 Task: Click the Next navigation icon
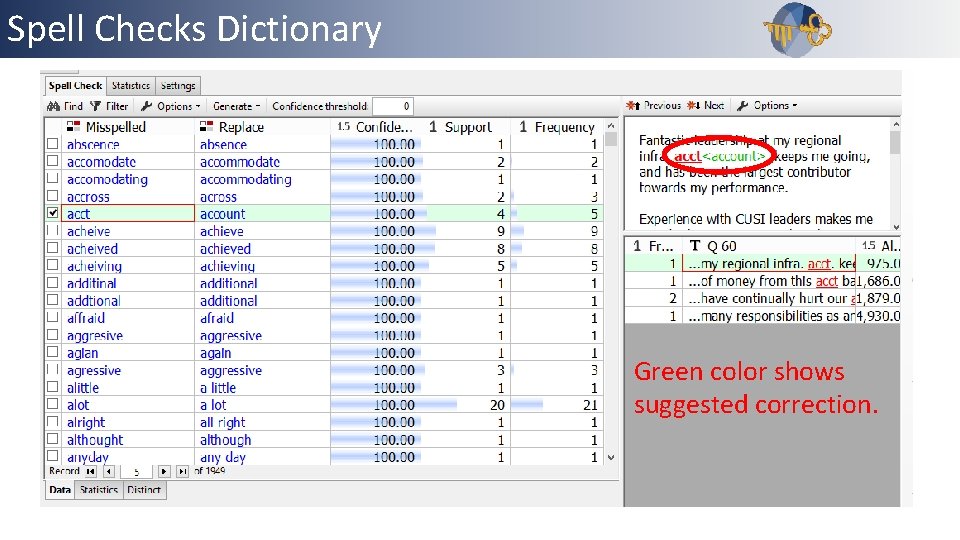[x=693, y=105]
